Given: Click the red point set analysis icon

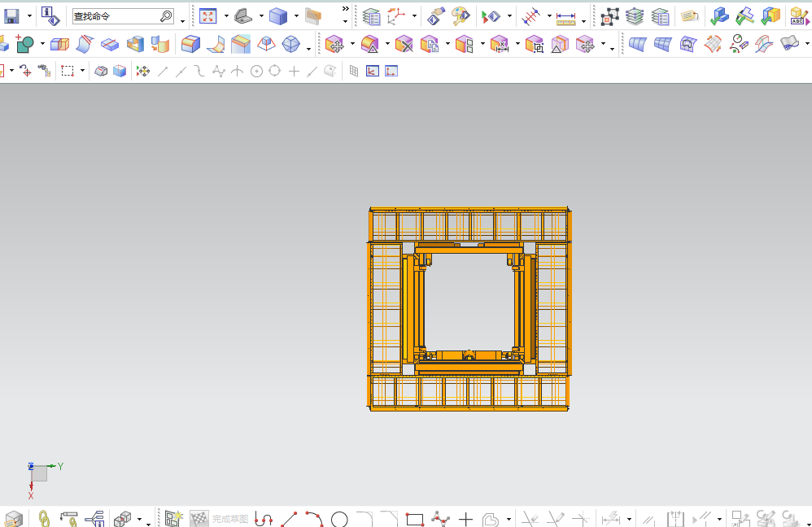Looking at the screenshot, I should 530,16.
